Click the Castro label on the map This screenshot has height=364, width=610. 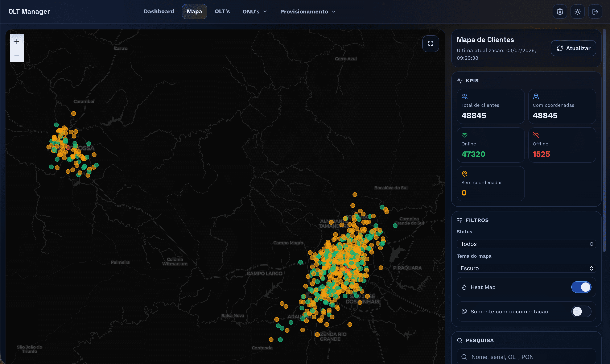120,49
